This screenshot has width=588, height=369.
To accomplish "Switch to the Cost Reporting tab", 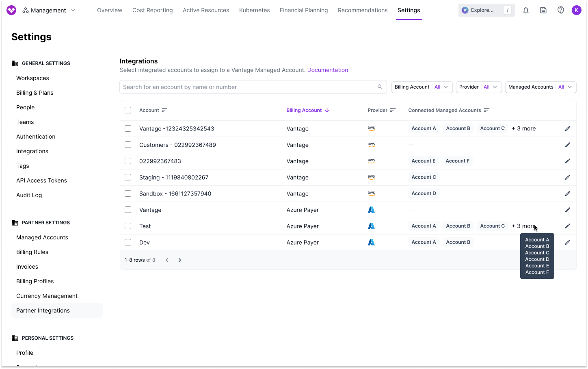I will pos(152,10).
